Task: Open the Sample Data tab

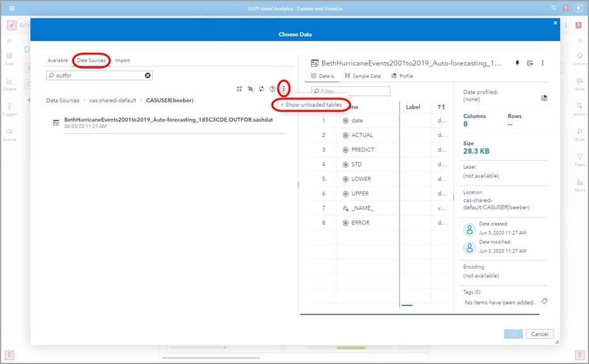Action: point(362,76)
